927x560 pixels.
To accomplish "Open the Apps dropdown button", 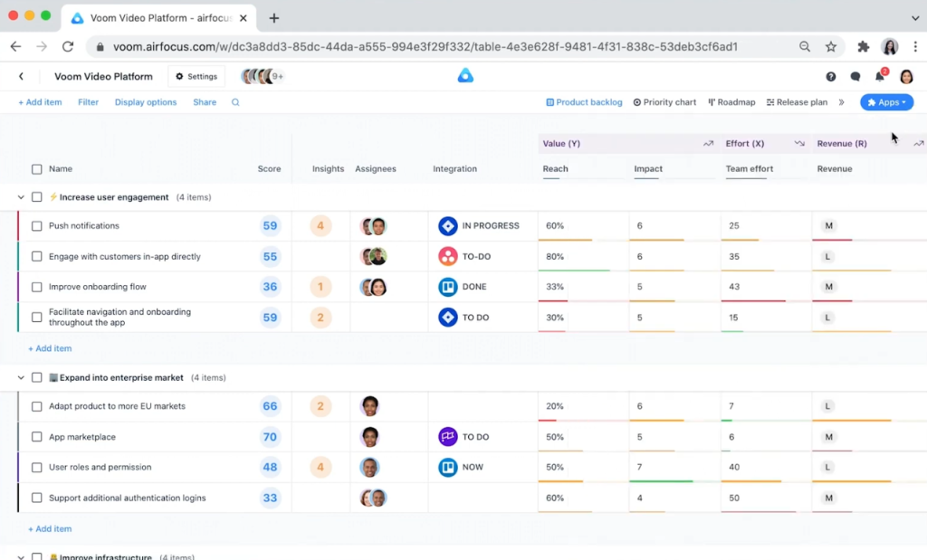I will click(x=886, y=102).
